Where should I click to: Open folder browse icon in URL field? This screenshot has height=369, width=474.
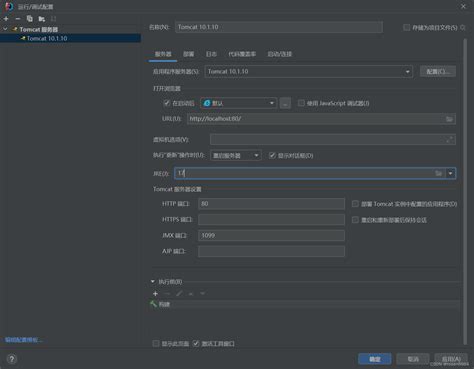(x=449, y=119)
